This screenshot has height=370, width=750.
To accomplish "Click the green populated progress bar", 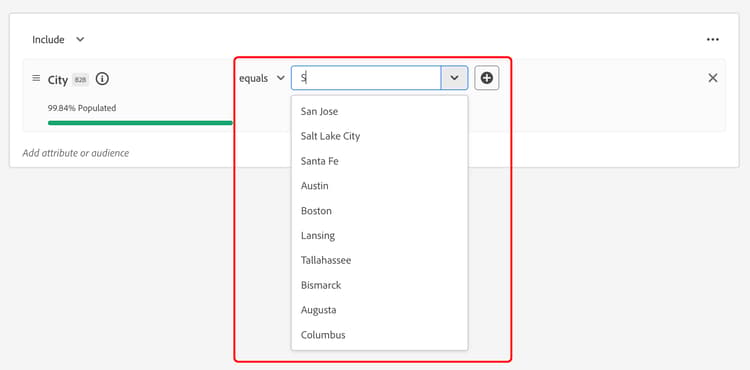I will pyautogui.click(x=140, y=123).
